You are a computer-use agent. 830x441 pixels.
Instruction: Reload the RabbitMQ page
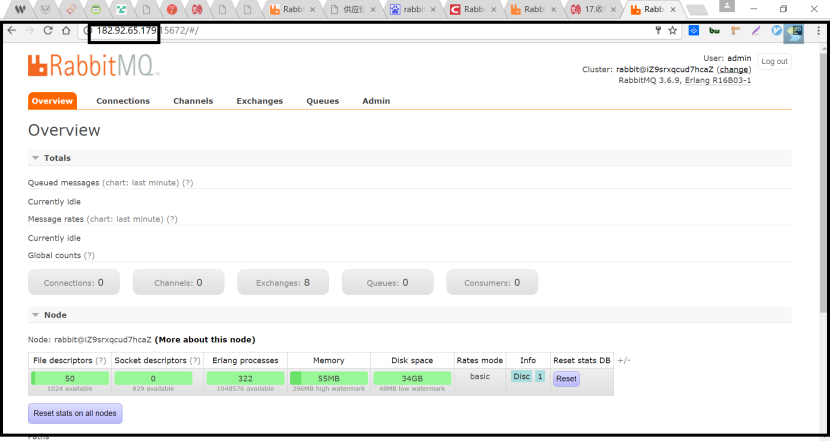(x=48, y=31)
